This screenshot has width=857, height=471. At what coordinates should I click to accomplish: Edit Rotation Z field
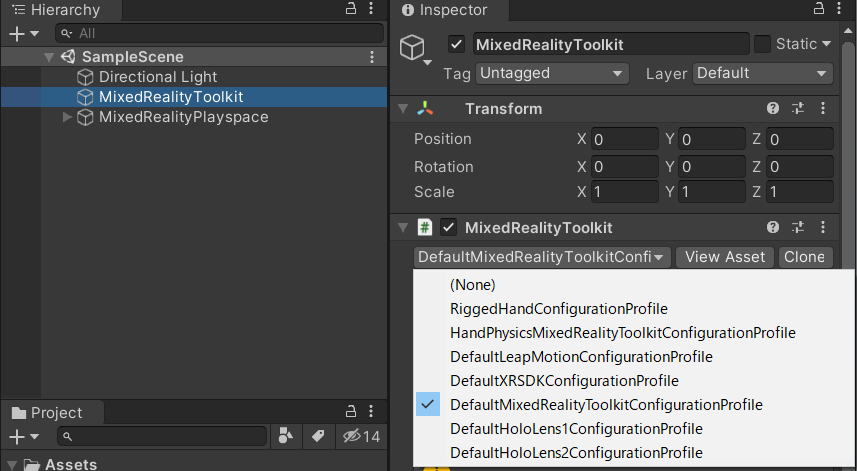[800, 166]
